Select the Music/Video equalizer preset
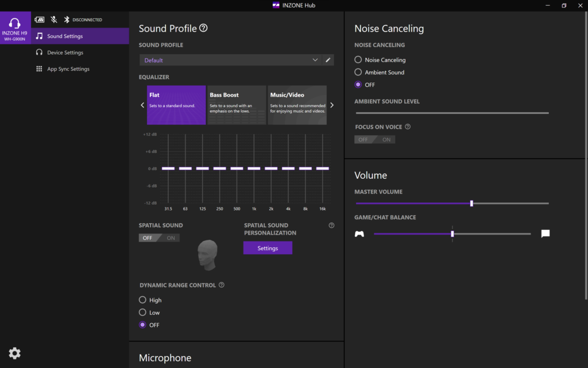 tap(297, 105)
